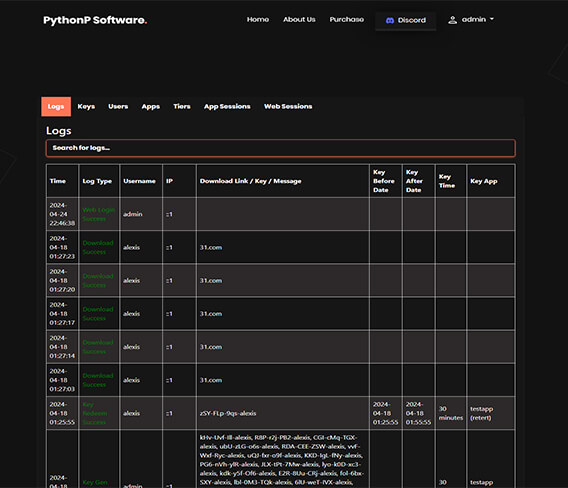Switch to App Sessions tab
This screenshot has height=488, width=568.
point(227,107)
